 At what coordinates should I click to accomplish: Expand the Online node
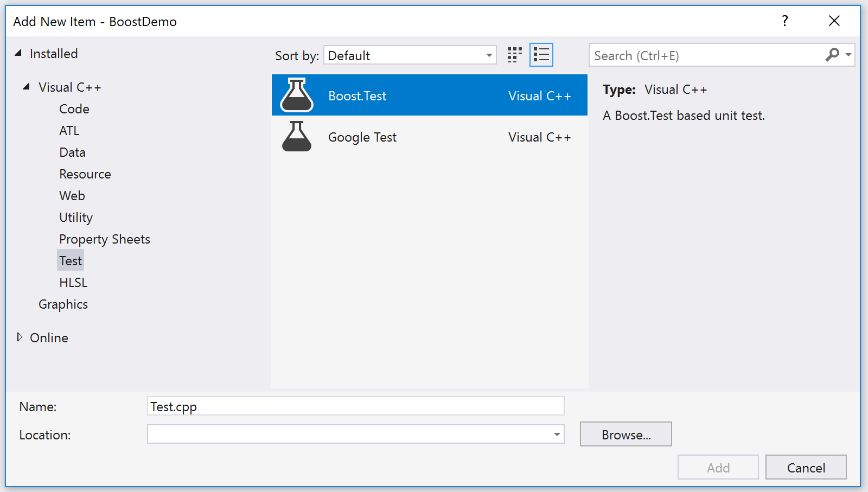click(20, 337)
